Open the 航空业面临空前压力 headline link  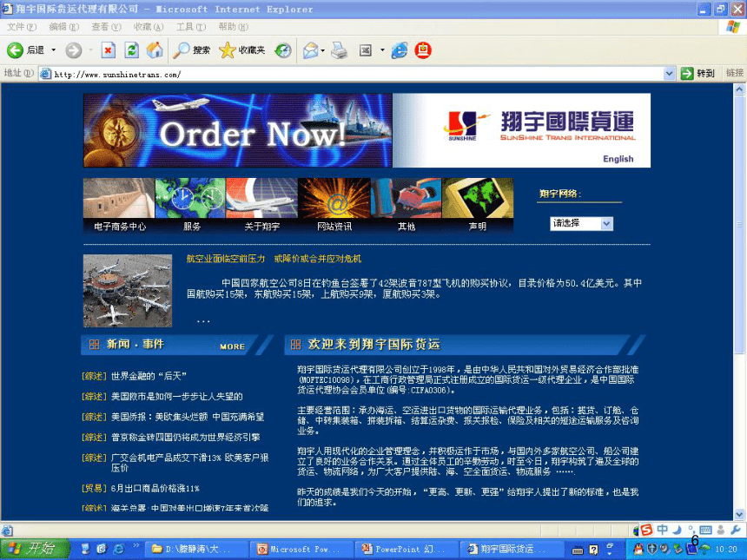tap(274, 259)
